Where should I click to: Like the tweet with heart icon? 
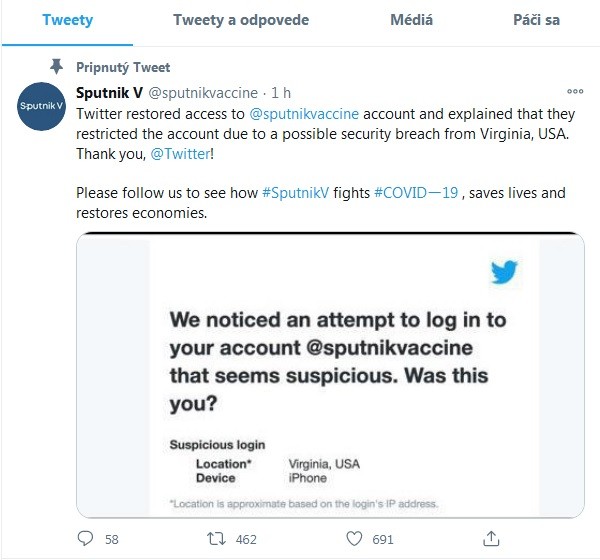coord(354,539)
